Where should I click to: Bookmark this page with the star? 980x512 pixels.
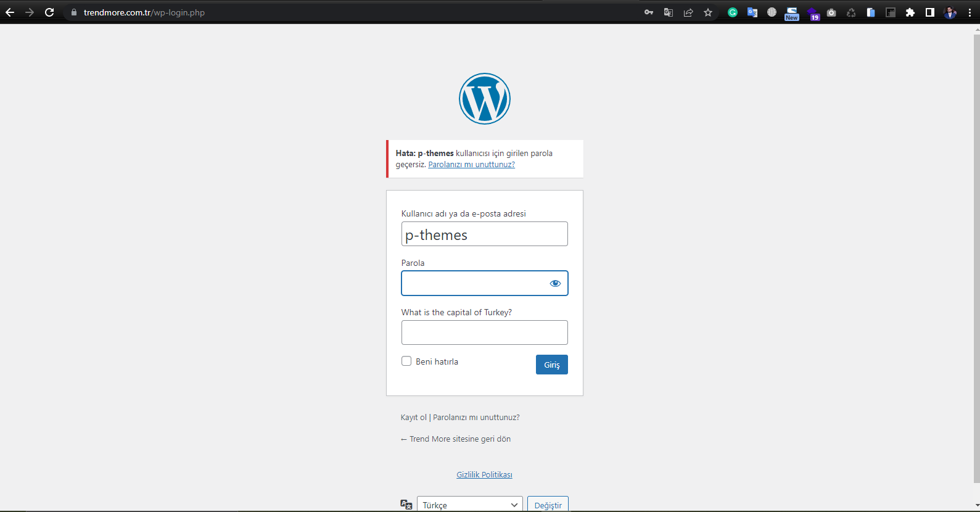(x=708, y=12)
